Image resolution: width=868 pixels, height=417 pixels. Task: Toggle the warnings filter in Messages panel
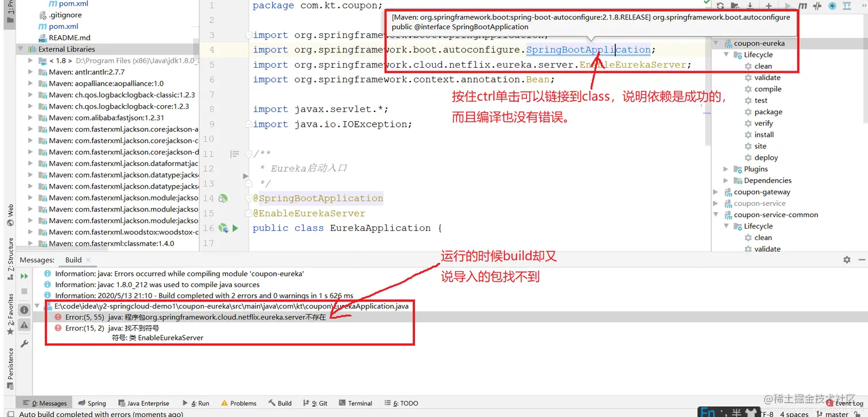[24, 325]
